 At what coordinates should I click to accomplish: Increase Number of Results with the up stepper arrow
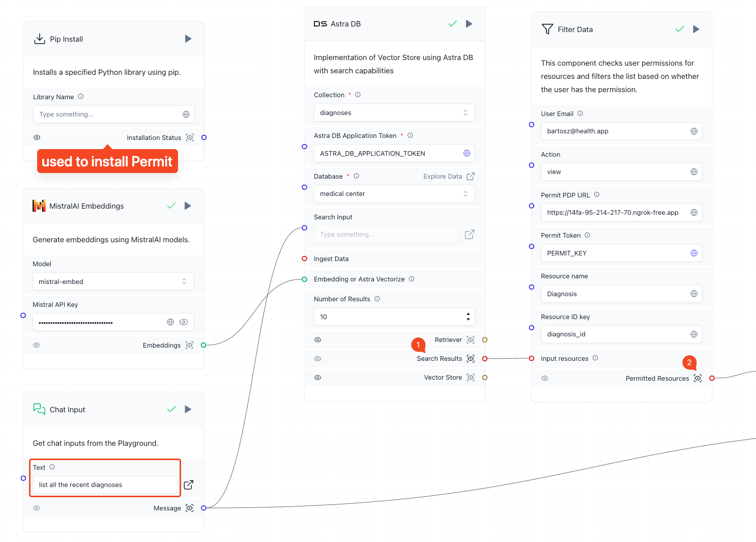tap(468, 313)
